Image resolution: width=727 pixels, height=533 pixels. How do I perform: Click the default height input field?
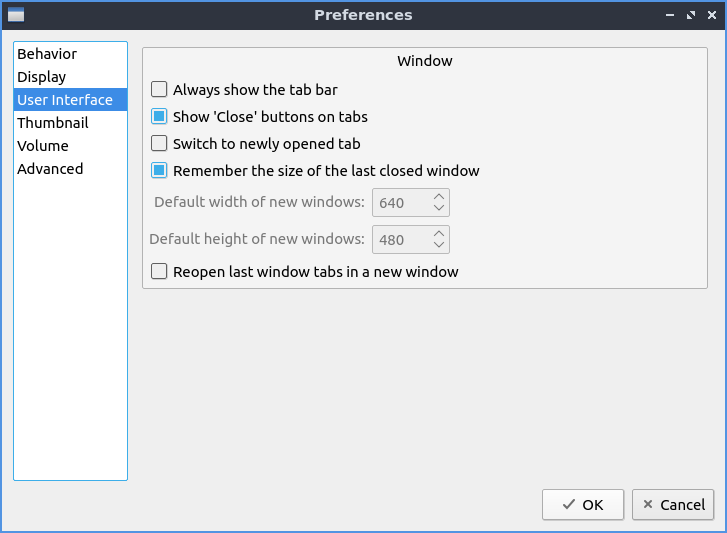400,240
